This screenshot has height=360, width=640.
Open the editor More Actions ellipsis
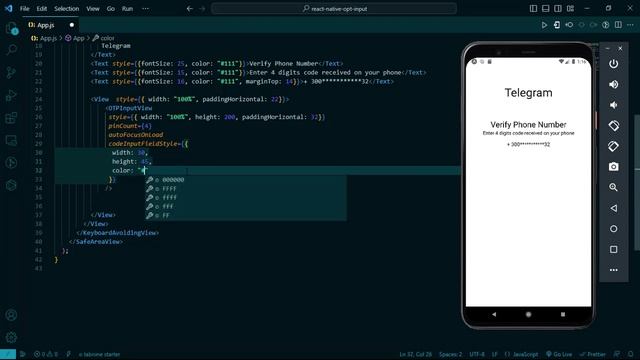(x=630, y=25)
